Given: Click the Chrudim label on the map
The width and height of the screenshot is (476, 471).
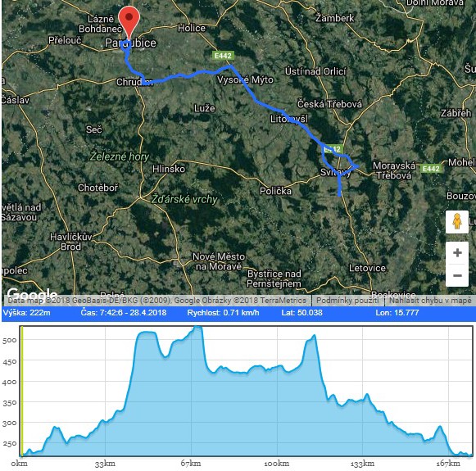Looking at the screenshot, I should tap(134, 82).
